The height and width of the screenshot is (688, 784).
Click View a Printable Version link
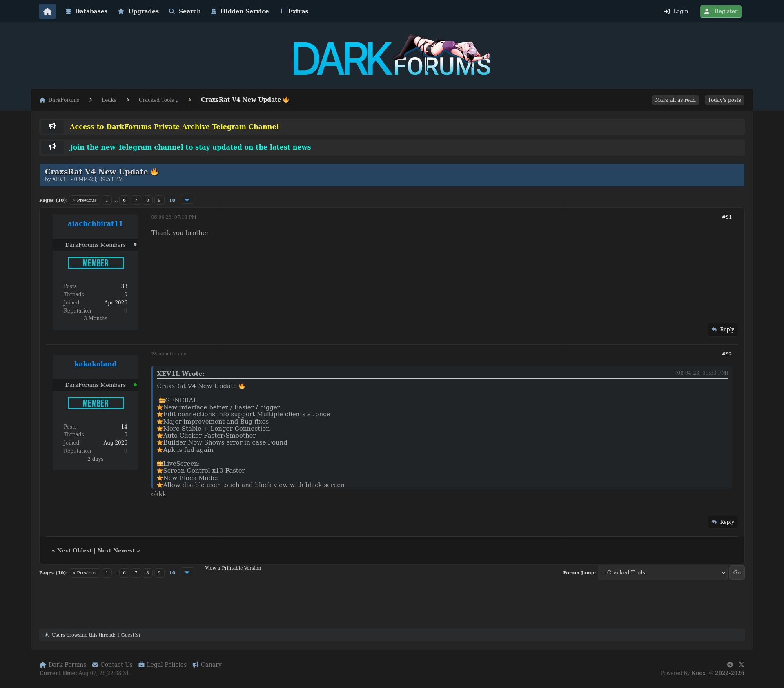(x=233, y=568)
